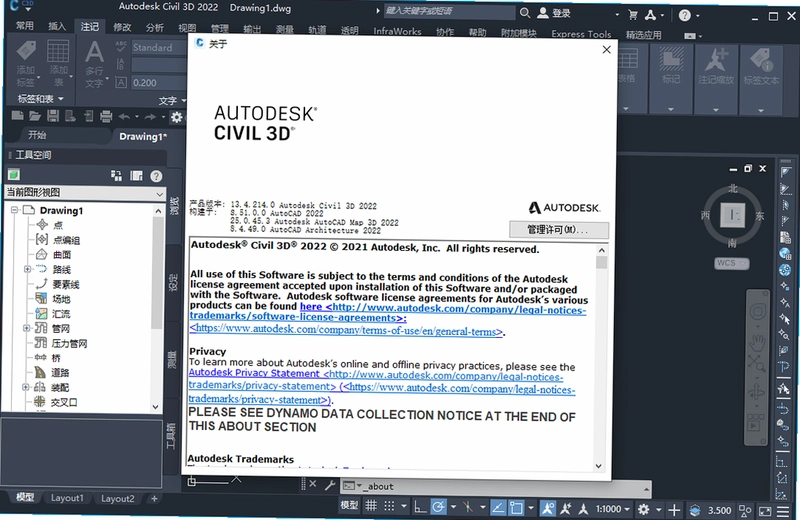Add a new layout with plus button
The width and height of the screenshot is (800, 520).
tap(154, 499)
